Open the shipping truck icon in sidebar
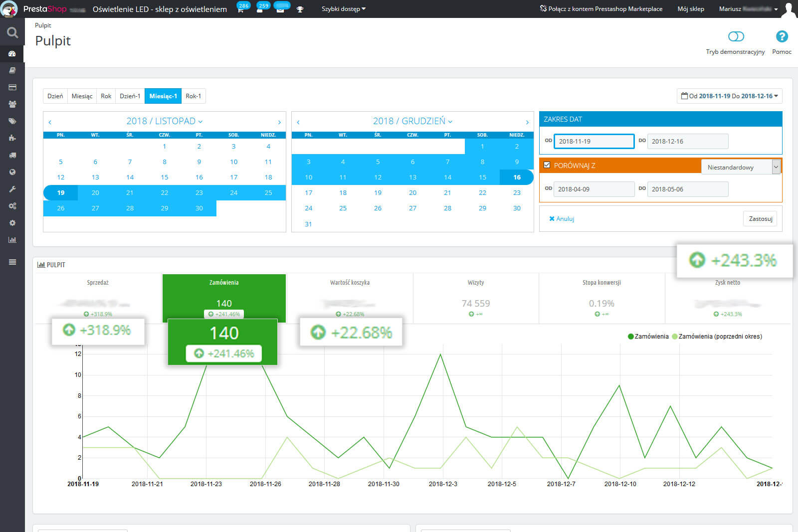The height and width of the screenshot is (532, 798). (12, 155)
